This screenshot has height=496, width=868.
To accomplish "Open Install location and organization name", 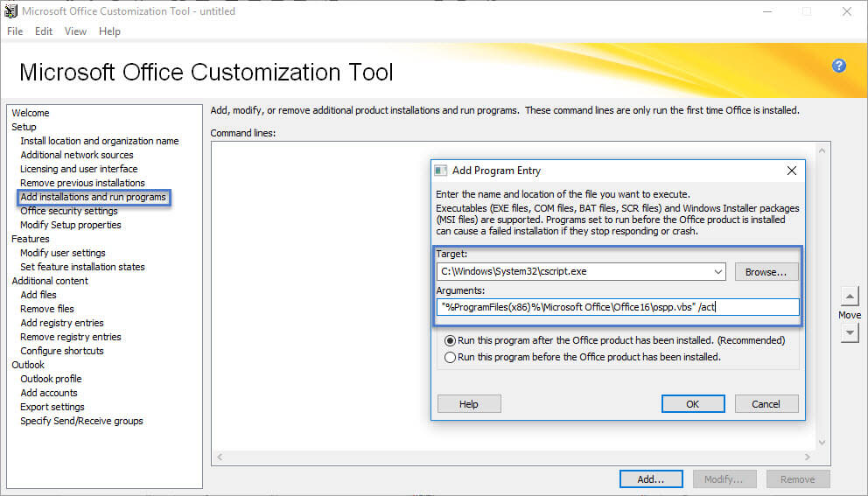I will point(100,141).
